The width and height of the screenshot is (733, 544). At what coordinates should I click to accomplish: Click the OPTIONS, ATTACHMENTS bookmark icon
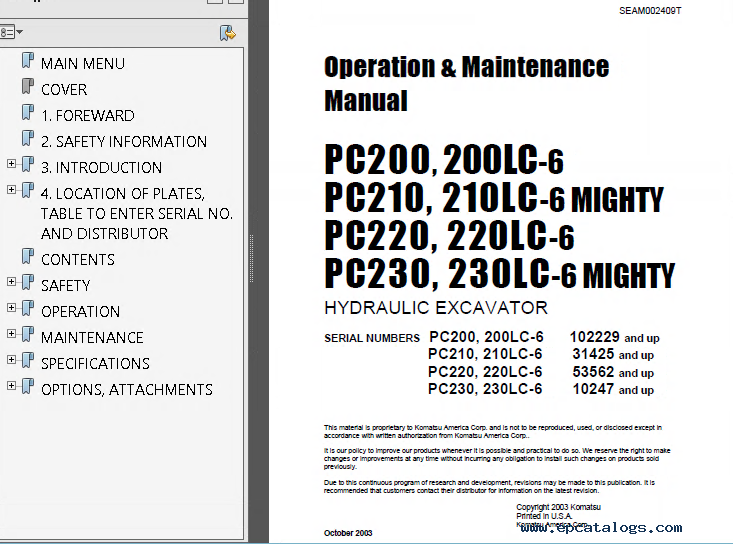(x=28, y=387)
